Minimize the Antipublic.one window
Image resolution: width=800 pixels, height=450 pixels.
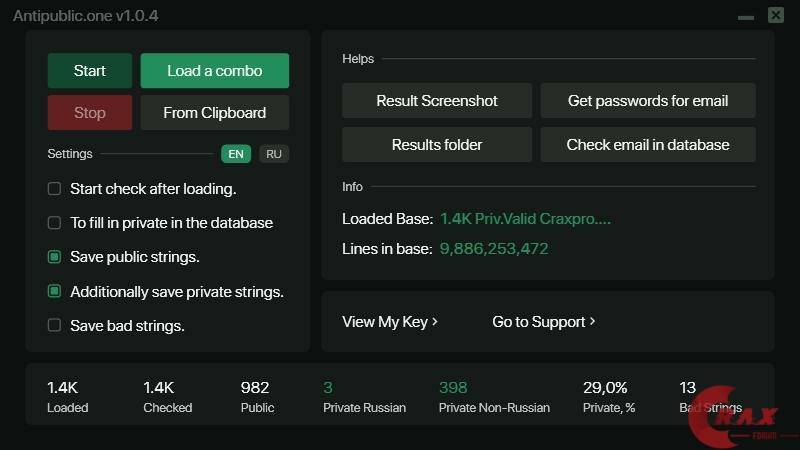tap(746, 17)
